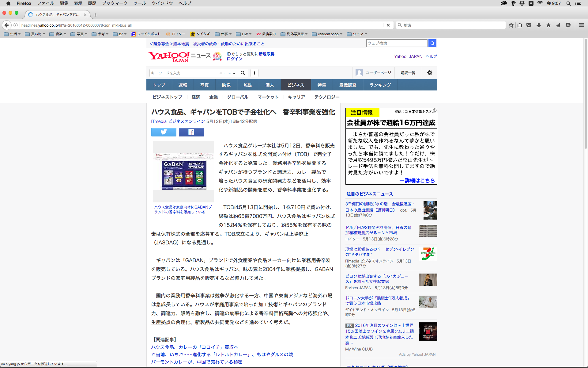Screen dimensions: 588x368
Task: Share article on Twitter
Action: click(x=164, y=132)
